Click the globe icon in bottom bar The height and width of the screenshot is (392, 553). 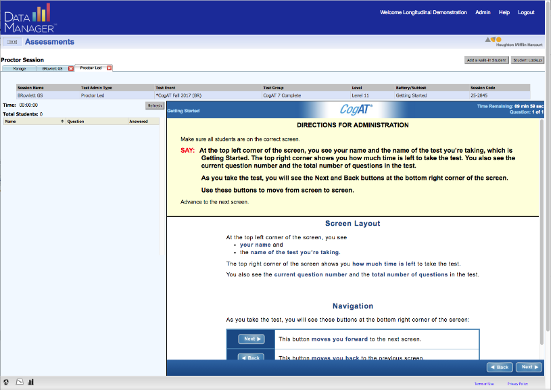(6, 383)
